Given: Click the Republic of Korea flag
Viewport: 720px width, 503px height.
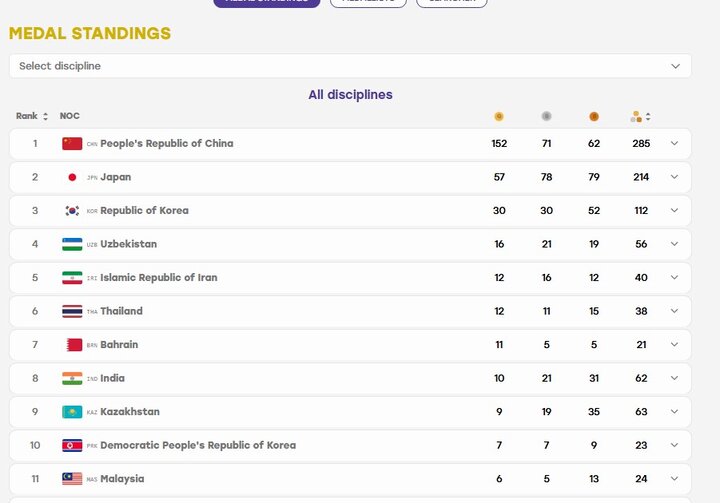Looking at the screenshot, I should pos(72,210).
